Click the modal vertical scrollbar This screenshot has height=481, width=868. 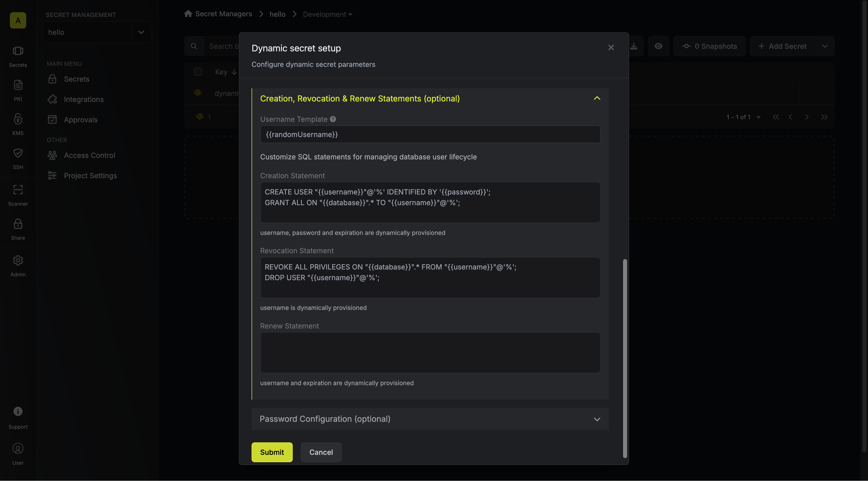pyautogui.click(x=625, y=358)
